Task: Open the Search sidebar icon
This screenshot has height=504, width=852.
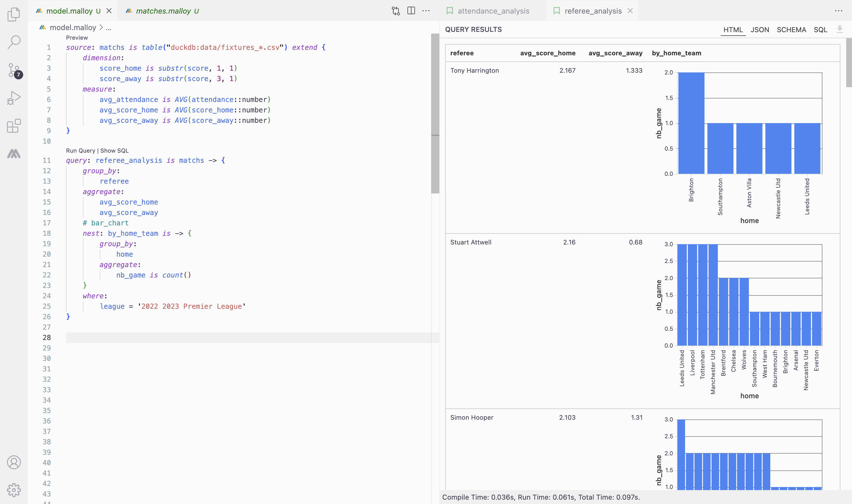Action: (14, 42)
